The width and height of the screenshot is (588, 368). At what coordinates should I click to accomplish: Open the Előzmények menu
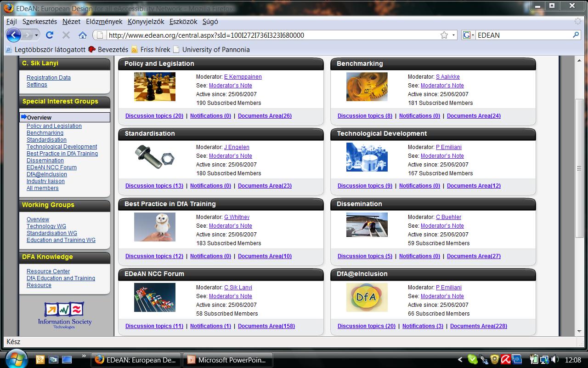[104, 22]
